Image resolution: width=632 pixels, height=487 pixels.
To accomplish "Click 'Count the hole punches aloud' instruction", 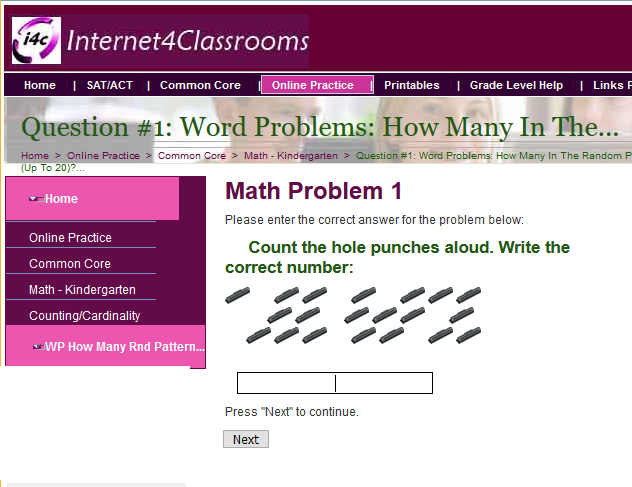I will (397, 257).
